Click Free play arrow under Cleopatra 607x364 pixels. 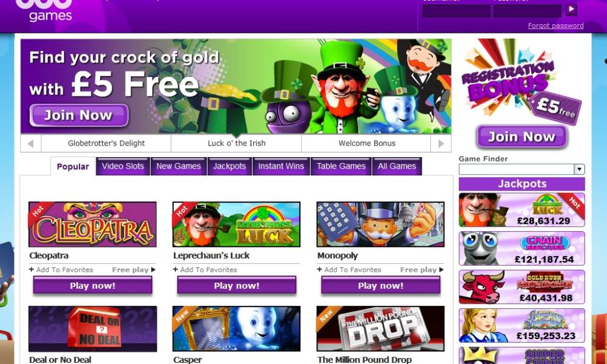(x=154, y=269)
